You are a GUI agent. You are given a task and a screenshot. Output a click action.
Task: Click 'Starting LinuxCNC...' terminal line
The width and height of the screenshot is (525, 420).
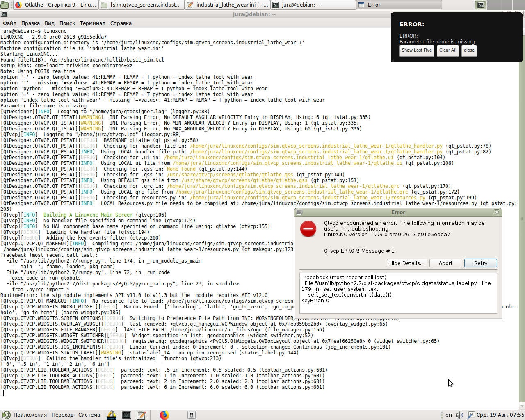tap(29, 54)
